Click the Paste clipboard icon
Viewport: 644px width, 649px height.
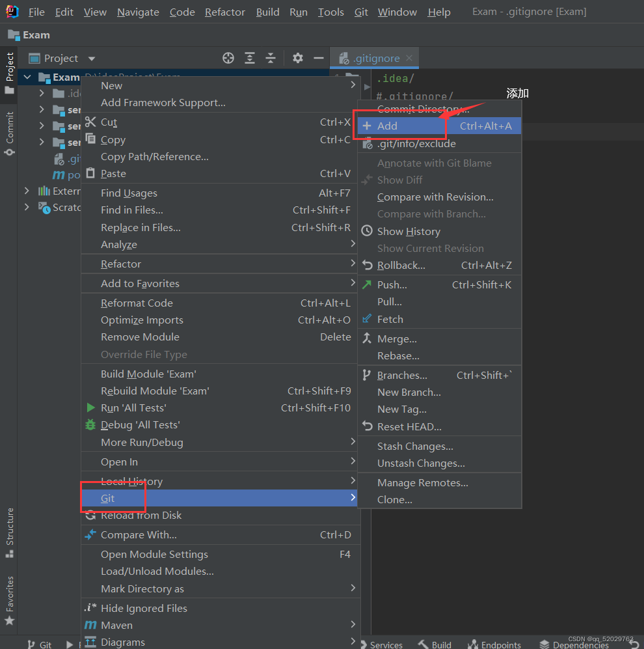pyautogui.click(x=90, y=173)
